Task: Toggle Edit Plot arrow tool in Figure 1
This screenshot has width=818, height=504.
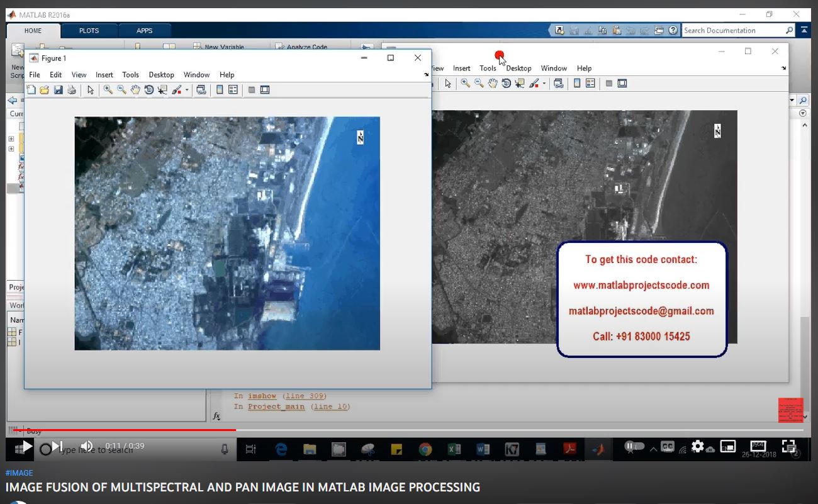Action: (x=91, y=90)
